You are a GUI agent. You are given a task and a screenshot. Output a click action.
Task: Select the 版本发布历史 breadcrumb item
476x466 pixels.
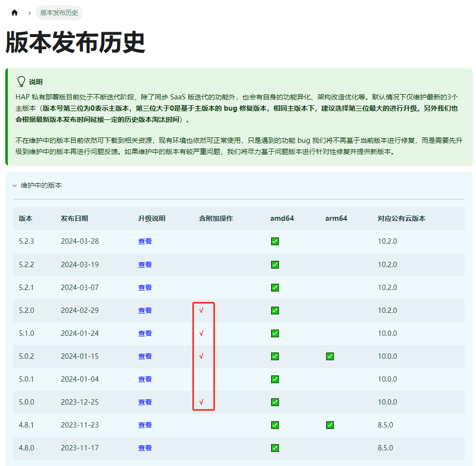59,13
